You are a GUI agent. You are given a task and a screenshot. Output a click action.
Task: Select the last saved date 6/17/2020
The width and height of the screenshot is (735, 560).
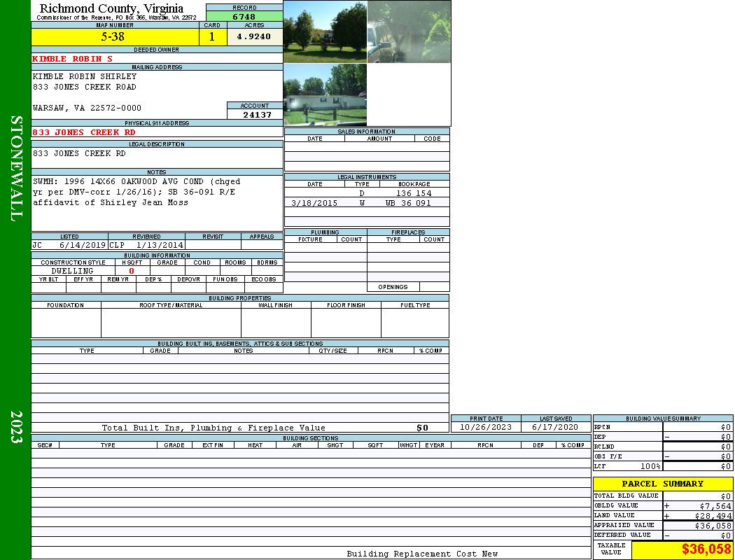coord(556,427)
